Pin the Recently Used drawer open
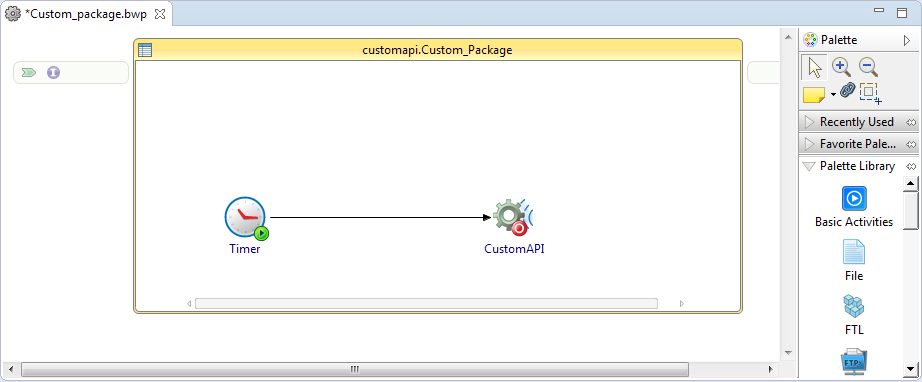Screen dimensions: 922x382 [911, 122]
